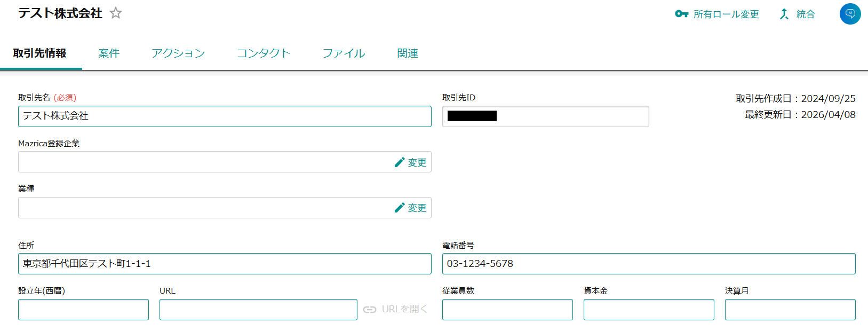868x331 pixels.
Task: Select the ファイル tab
Action: pos(344,53)
